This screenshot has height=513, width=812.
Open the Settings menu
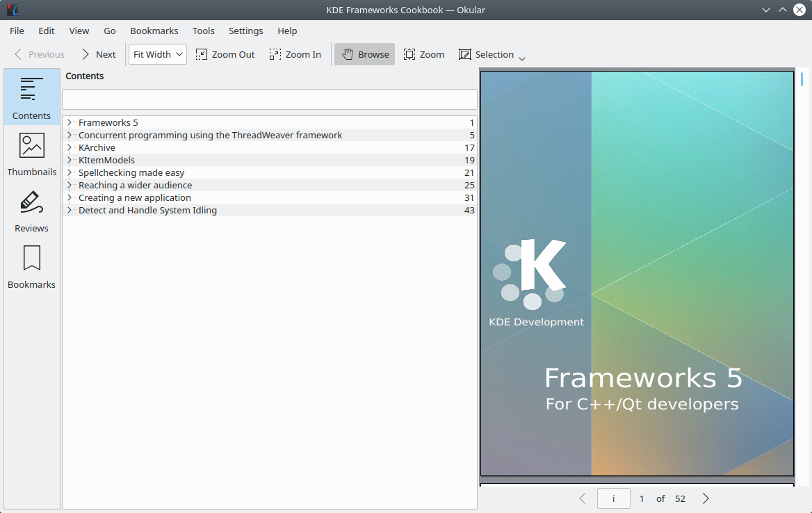245,31
